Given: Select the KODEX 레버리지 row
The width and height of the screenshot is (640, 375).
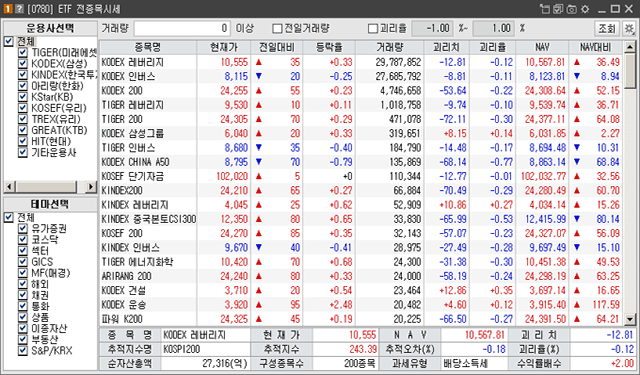Looking at the screenshot, I should (361, 62).
